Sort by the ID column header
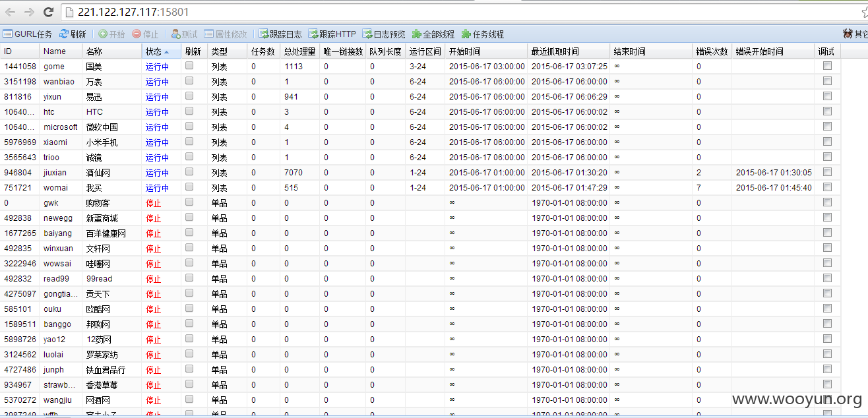Viewport: 868px width, 418px height. pos(20,51)
